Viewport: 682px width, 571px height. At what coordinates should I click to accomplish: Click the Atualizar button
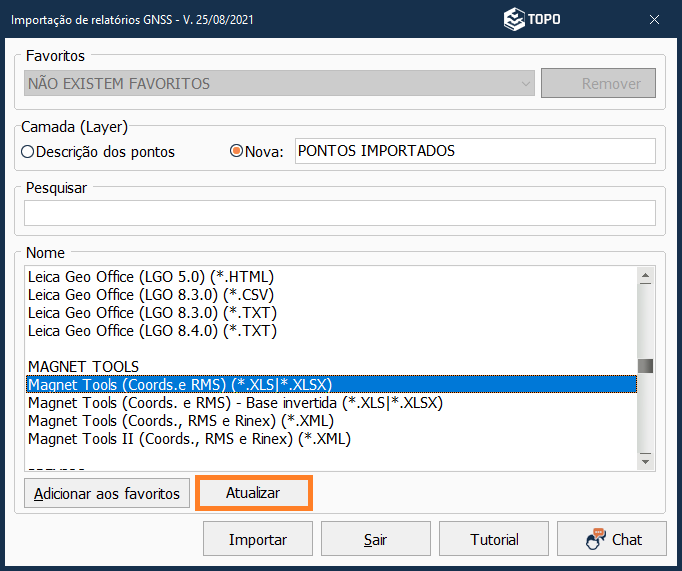tap(253, 493)
